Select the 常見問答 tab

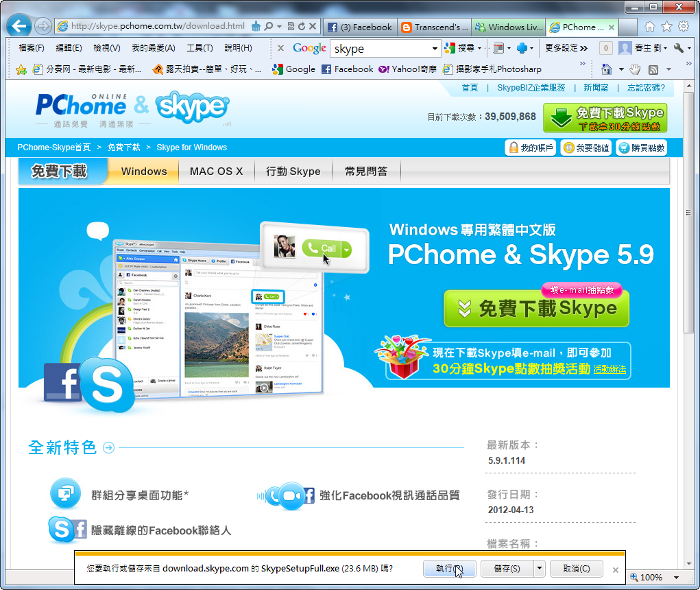tap(366, 172)
